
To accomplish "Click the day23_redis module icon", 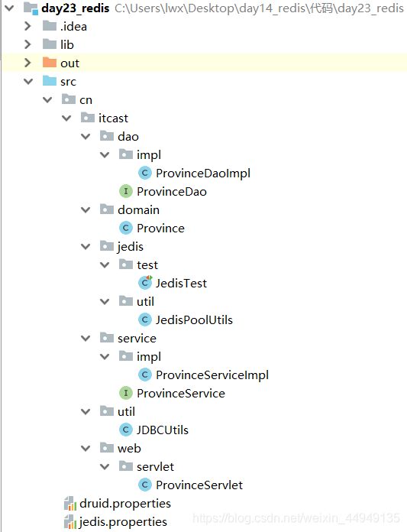I will pos(31,8).
